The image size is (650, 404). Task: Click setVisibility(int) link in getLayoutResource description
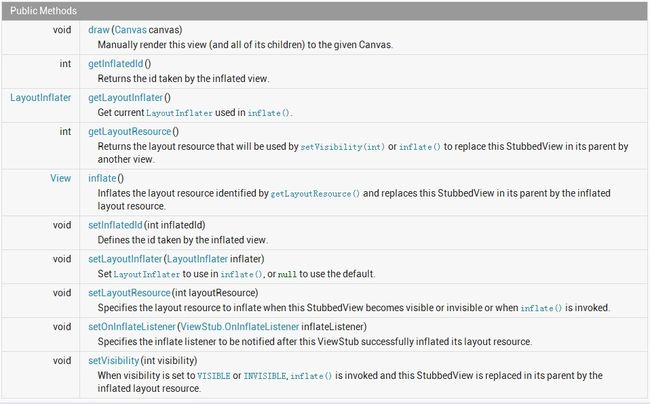(x=343, y=147)
